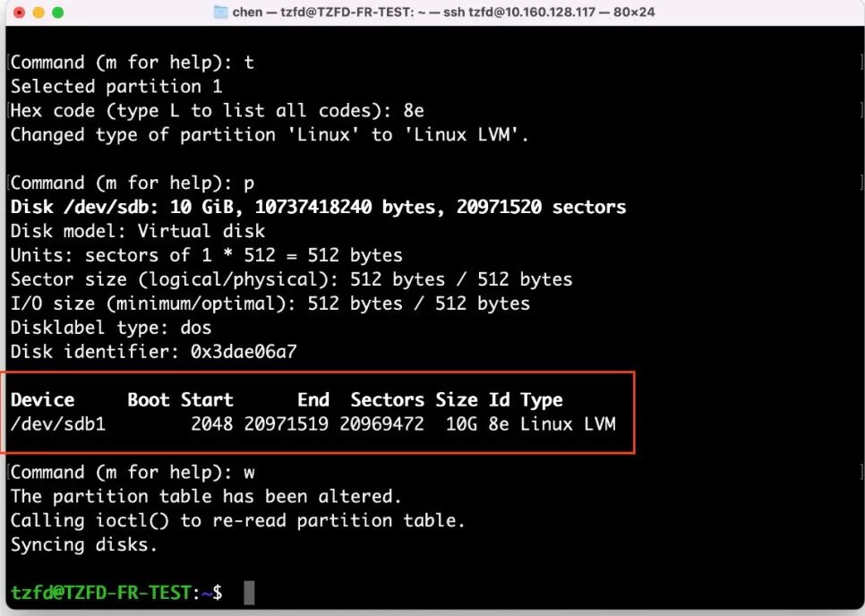Click the hex code value '8e' after 'list all codes'

[x=414, y=111]
